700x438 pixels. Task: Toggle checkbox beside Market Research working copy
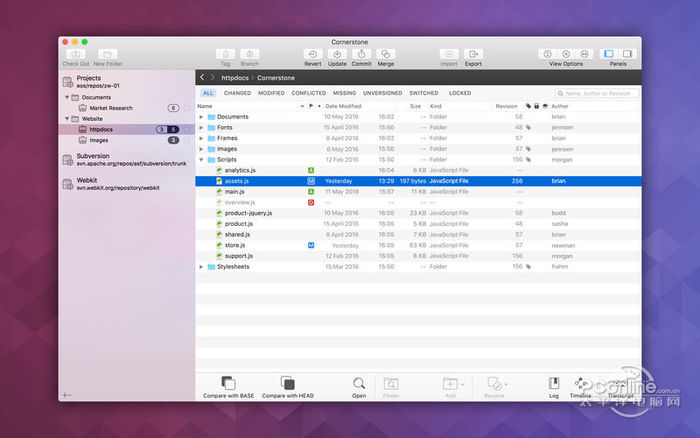tap(186, 108)
